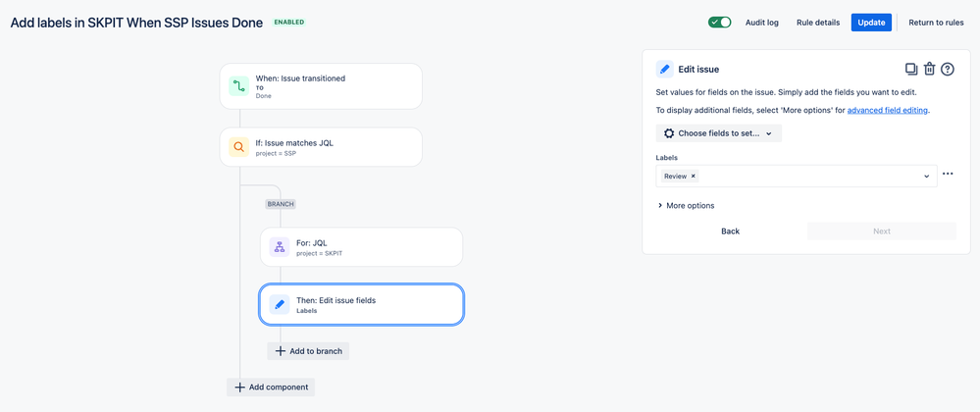Open Rule details
Viewport: 980px width, 412px height.
(817, 23)
